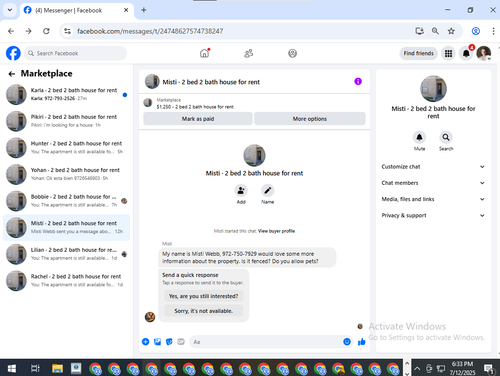Open the Friends icon in top navigation
The image size is (500, 376).
pos(249,53)
